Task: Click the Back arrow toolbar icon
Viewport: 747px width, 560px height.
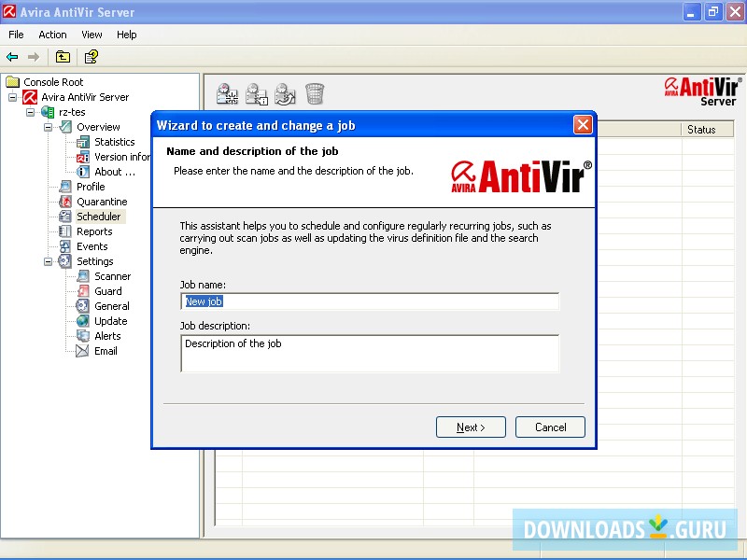Action: (12, 57)
